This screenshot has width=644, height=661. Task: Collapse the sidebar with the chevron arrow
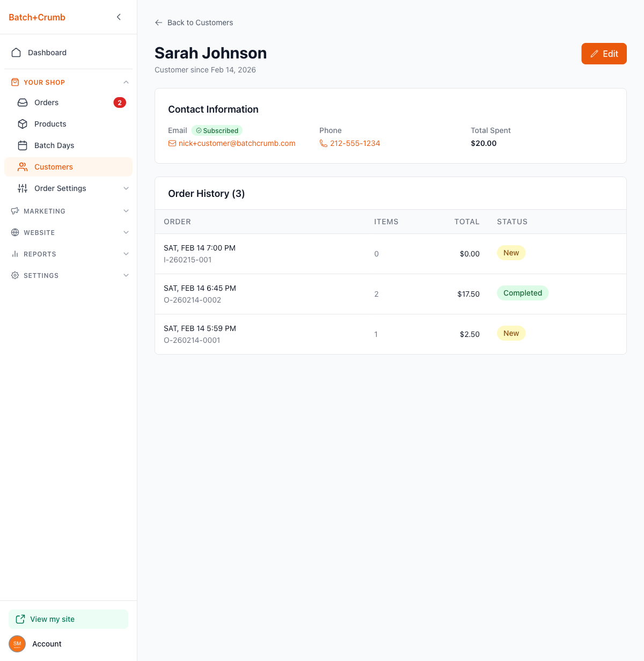(x=119, y=17)
